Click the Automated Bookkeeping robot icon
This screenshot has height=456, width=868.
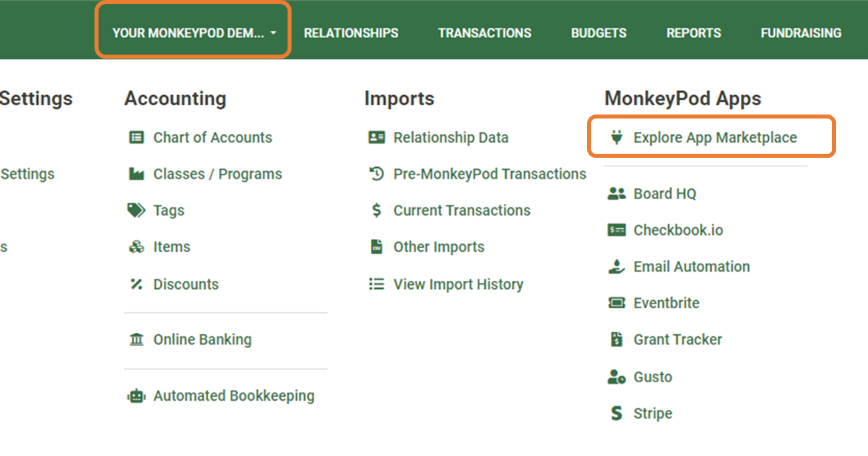tap(136, 395)
